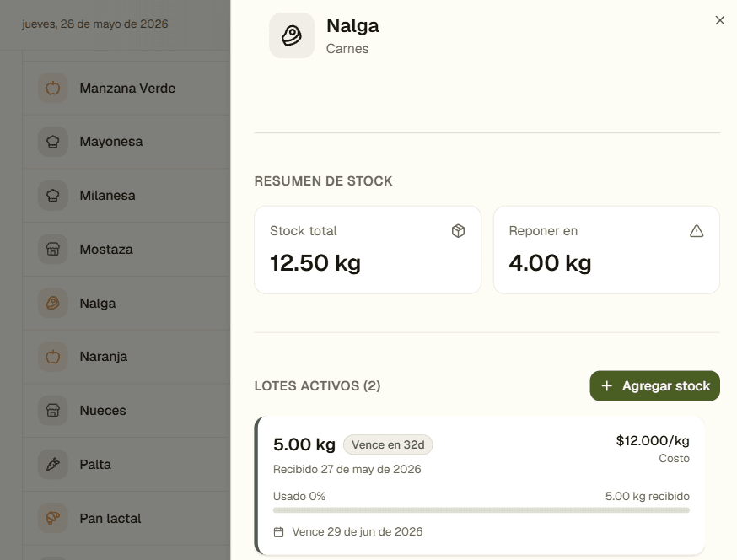Image resolution: width=737 pixels, height=560 pixels.
Task: Click the warning triangle in Reponer en card
Action: (x=697, y=231)
